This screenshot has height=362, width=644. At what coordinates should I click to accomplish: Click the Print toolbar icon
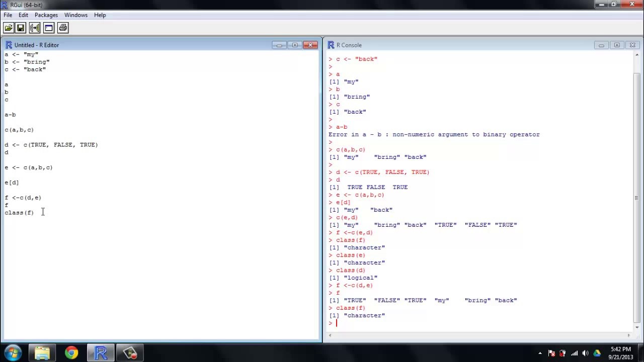coord(63,28)
